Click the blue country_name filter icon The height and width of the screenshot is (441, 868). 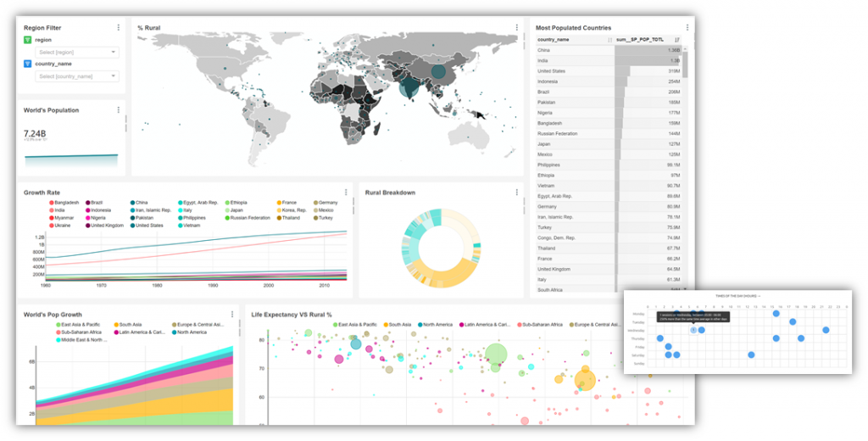[x=27, y=64]
